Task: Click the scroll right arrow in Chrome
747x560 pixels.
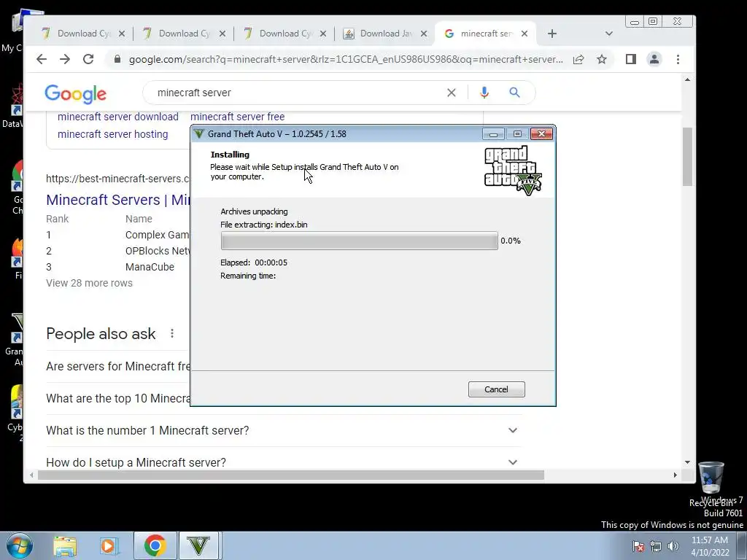Action: point(675,475)
